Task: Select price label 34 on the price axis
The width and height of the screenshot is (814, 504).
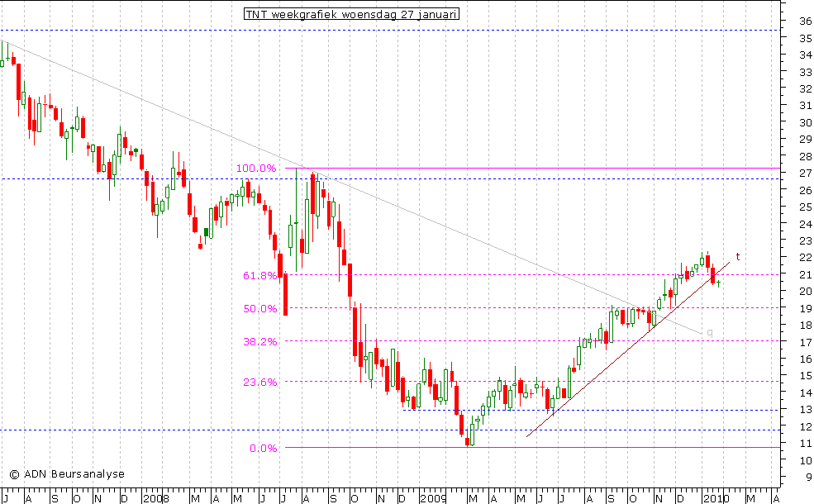Action: click(x=806, y=55)
